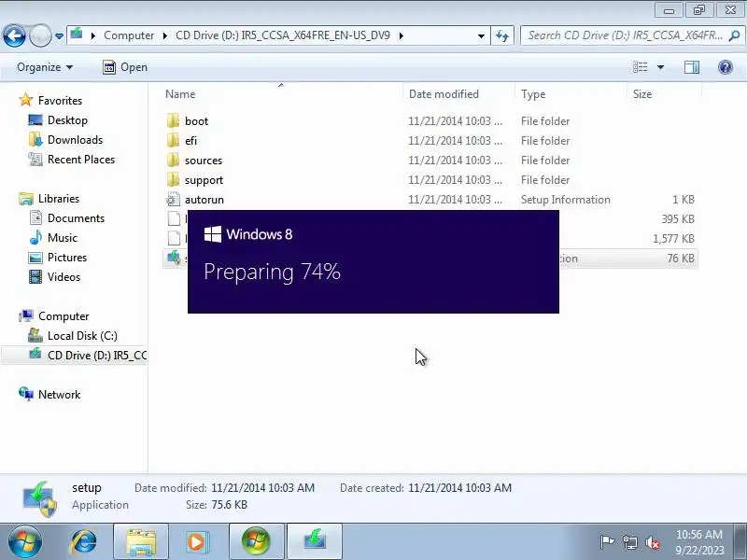Click the setup application icon in the list
747x560 pixels.
[x=174, y=258]
